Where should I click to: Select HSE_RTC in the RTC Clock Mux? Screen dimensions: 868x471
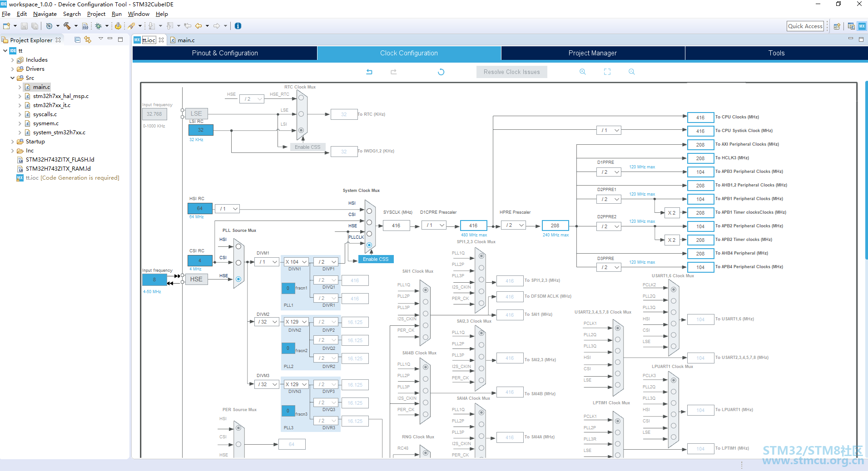(x=301, y=98)
